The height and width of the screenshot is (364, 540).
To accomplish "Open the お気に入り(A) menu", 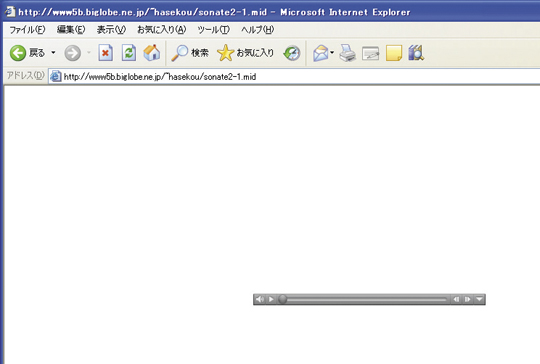I will [162, 30].
